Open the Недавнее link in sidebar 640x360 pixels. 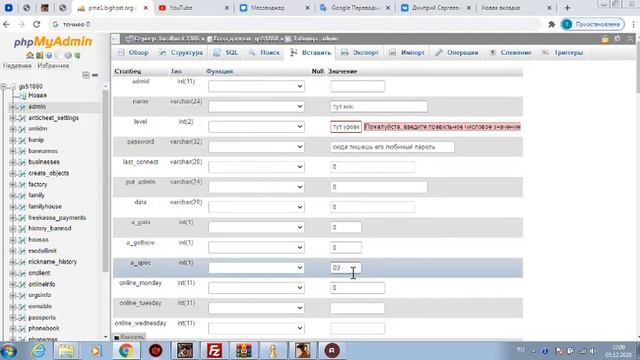[x=17, y=66]
